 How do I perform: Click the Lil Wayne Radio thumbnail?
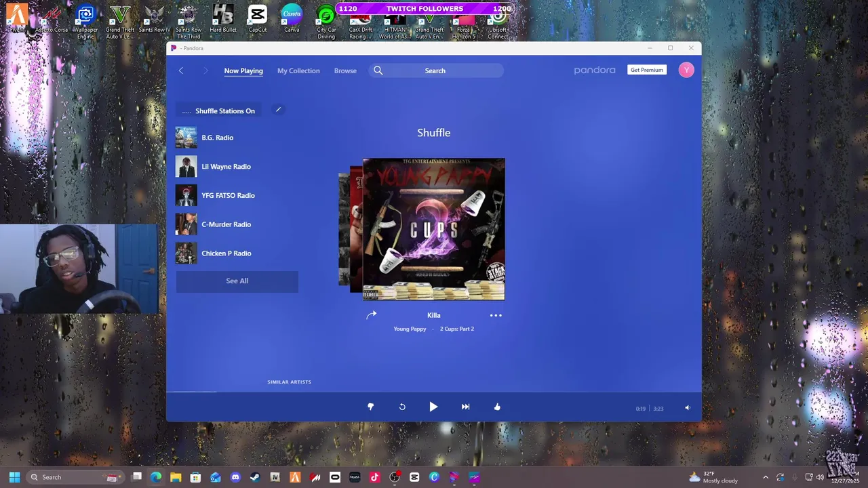tap(186, 167)
